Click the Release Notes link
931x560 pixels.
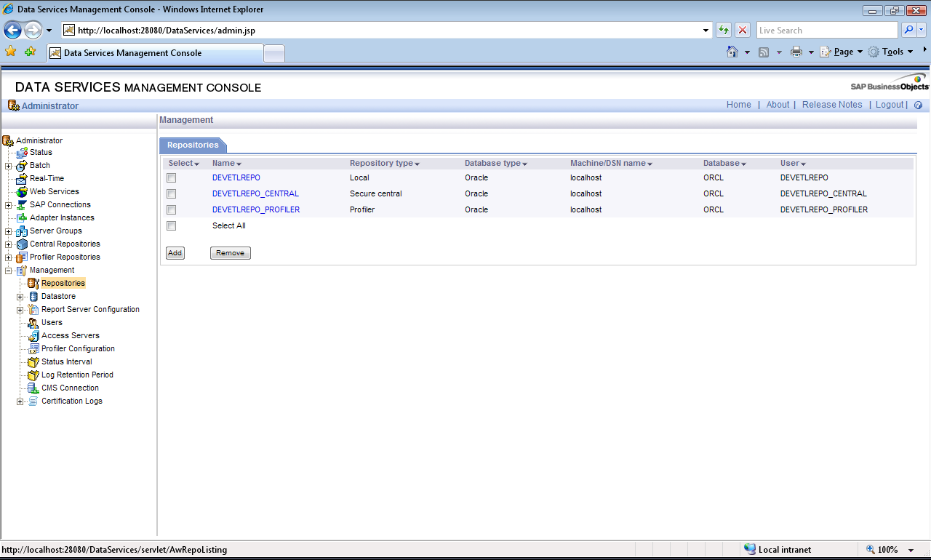(x=832, y=105)
